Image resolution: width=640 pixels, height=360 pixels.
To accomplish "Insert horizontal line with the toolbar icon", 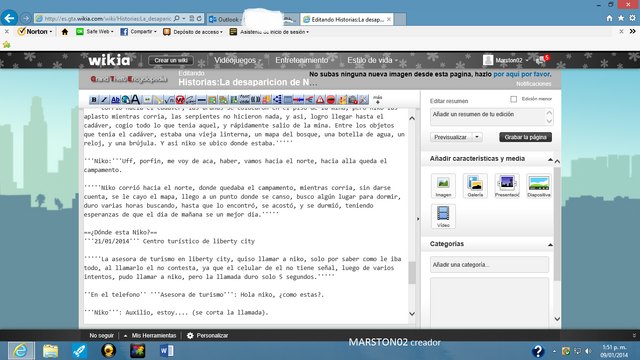I will pyautogui.click(x=201, y=100).
